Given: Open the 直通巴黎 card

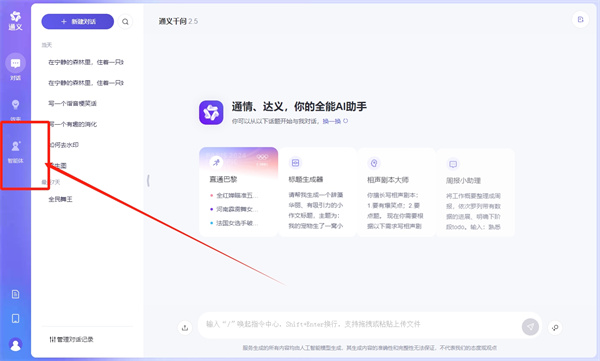Looking at the screenshot, I should coord(238,191).
